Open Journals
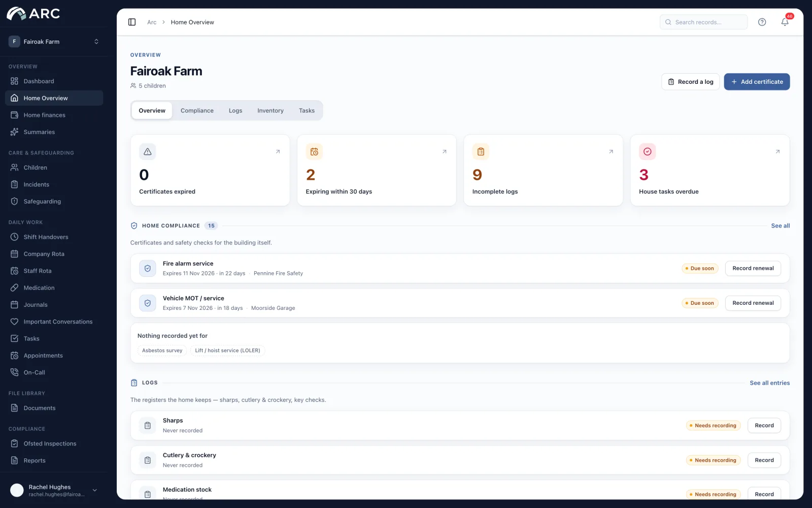 click(54, 305)
